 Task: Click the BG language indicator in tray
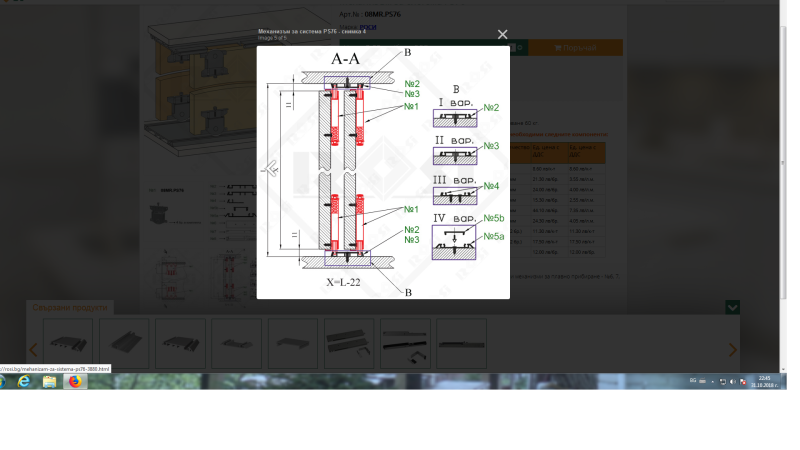click(693, 381)
